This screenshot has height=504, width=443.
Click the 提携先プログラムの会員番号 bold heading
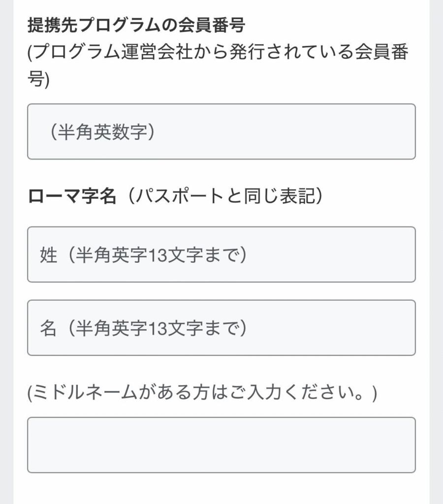(x=137, y=25)
